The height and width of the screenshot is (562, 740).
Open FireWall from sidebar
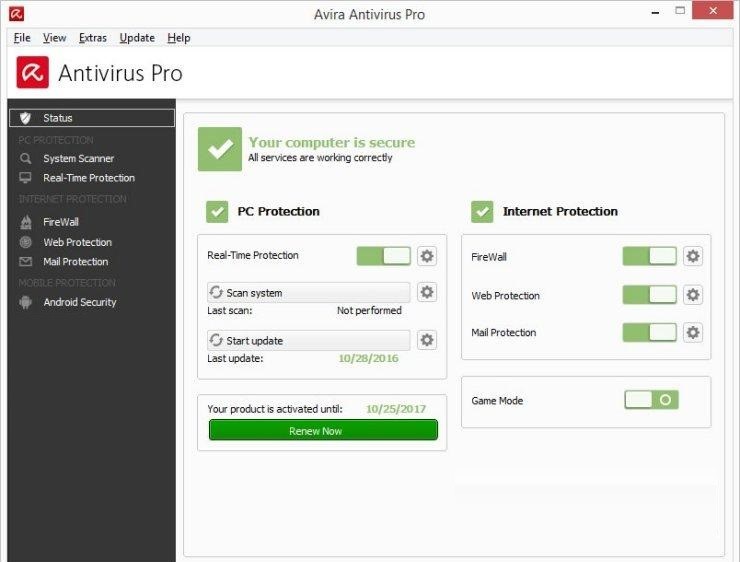click(x=61, y=222)
